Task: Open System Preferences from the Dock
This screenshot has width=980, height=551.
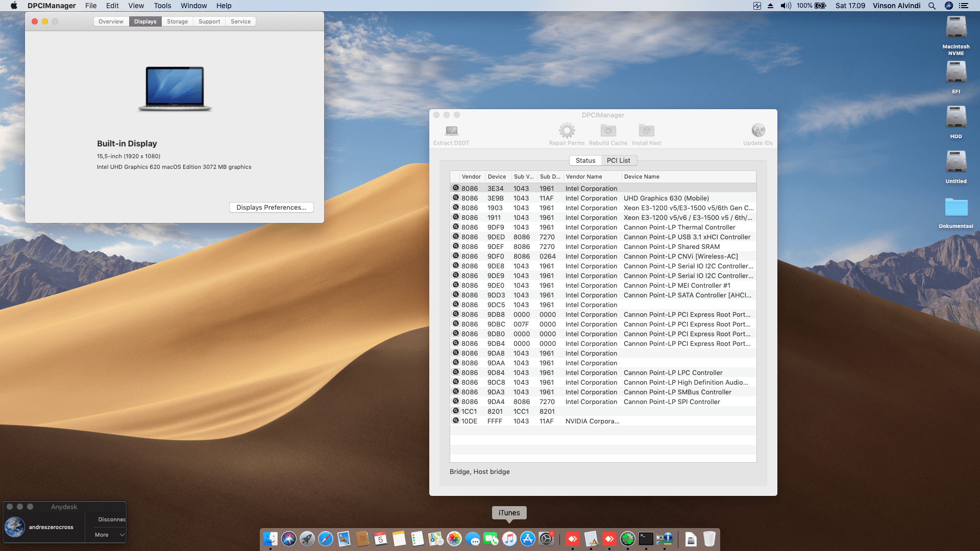Action: [x=546, y=539]
